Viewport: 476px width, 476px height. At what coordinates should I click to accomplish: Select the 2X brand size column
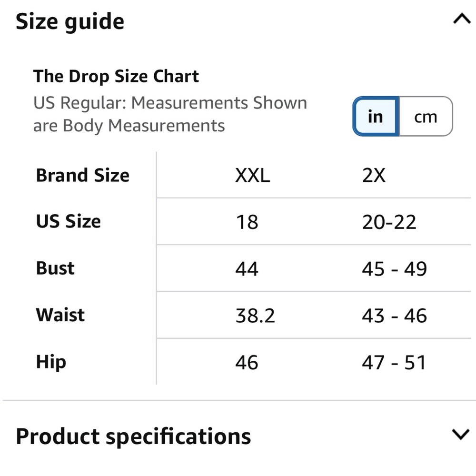[374, 176]
